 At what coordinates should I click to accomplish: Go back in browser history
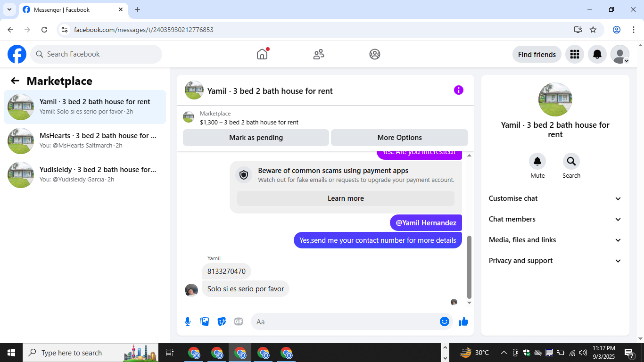click(10, 30)
